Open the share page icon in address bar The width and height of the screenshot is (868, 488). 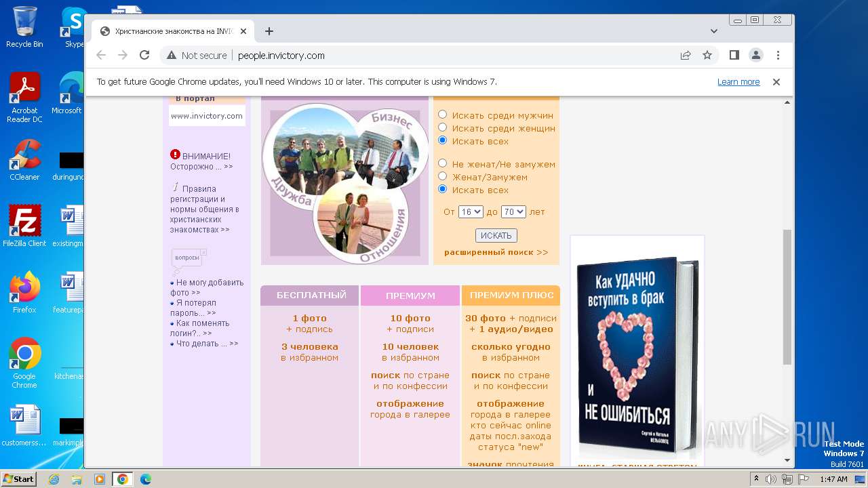[x=686, y=55]
